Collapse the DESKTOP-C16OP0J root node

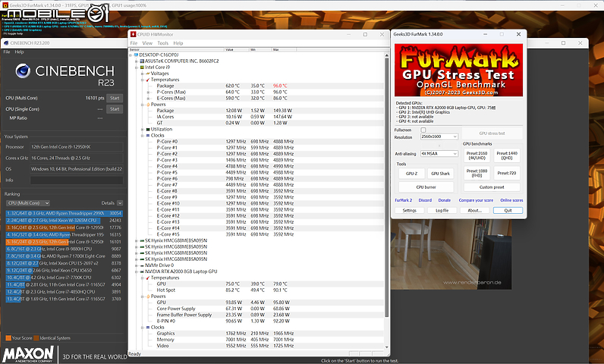[131, 55]
